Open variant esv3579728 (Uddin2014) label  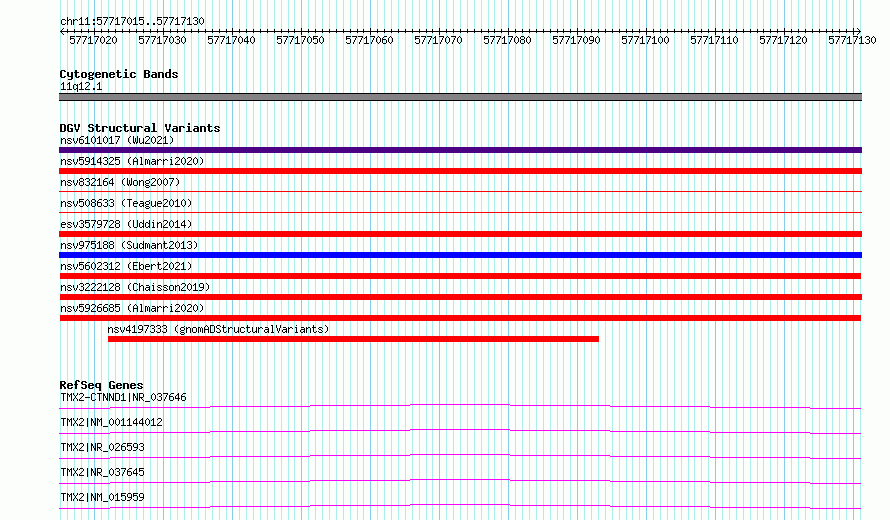pos(126,224)
